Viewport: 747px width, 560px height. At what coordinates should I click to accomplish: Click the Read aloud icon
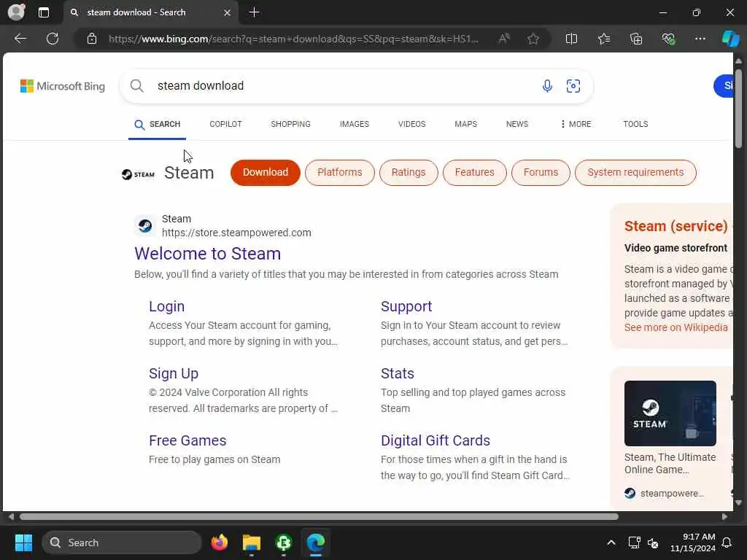(x=504, y=39)
